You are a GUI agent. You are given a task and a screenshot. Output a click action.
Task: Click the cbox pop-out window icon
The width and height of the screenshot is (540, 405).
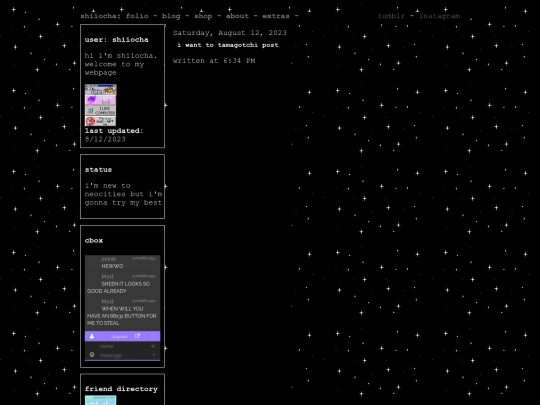tap(137, 336)
